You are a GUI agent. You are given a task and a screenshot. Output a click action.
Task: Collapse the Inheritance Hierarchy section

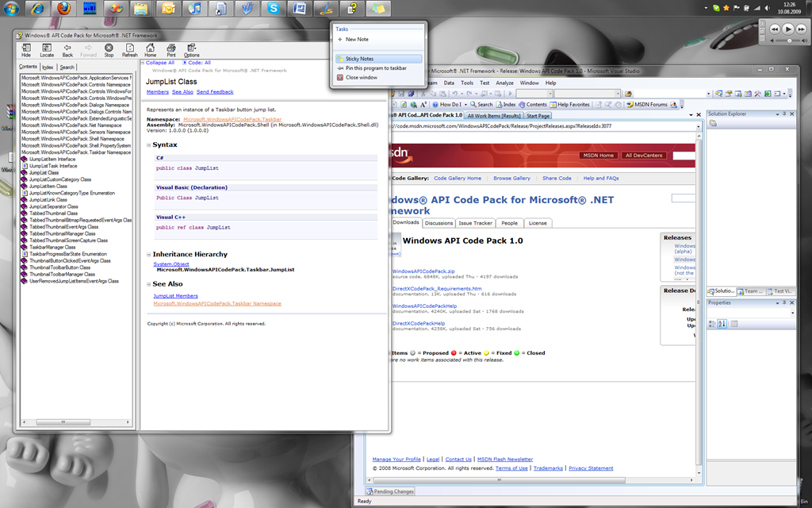148,255
